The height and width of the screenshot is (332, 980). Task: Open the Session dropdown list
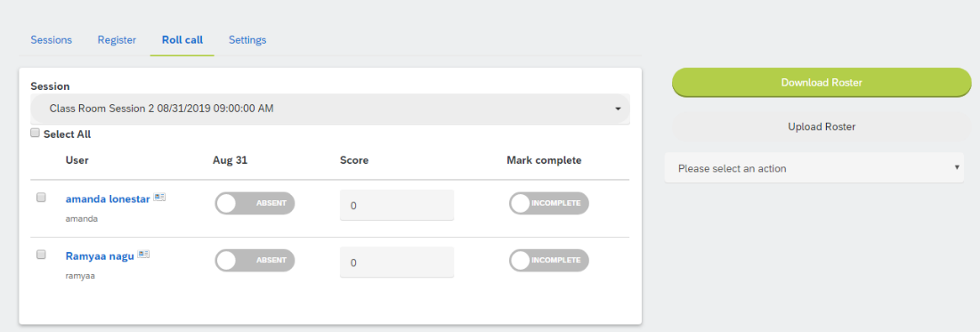(330, 109)
